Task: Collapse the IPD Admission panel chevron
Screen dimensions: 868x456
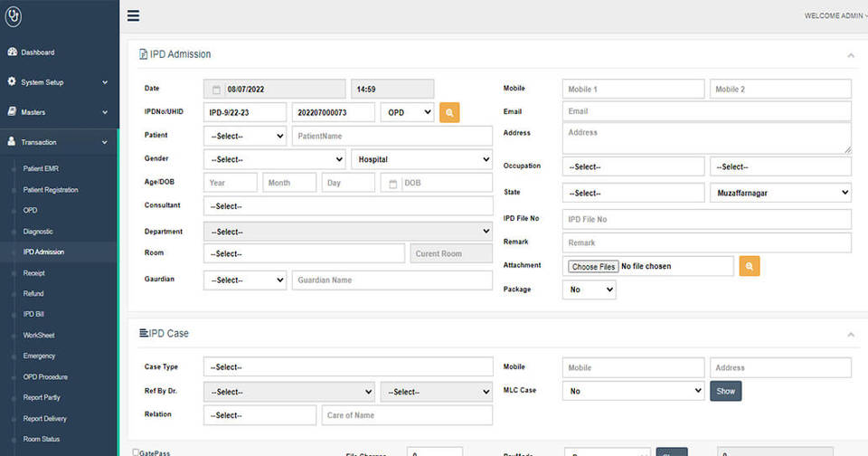Action: click(851, 55)
